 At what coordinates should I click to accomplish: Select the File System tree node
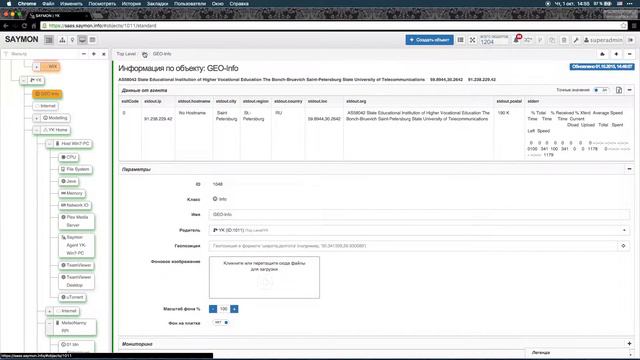(x=75, y=169)
